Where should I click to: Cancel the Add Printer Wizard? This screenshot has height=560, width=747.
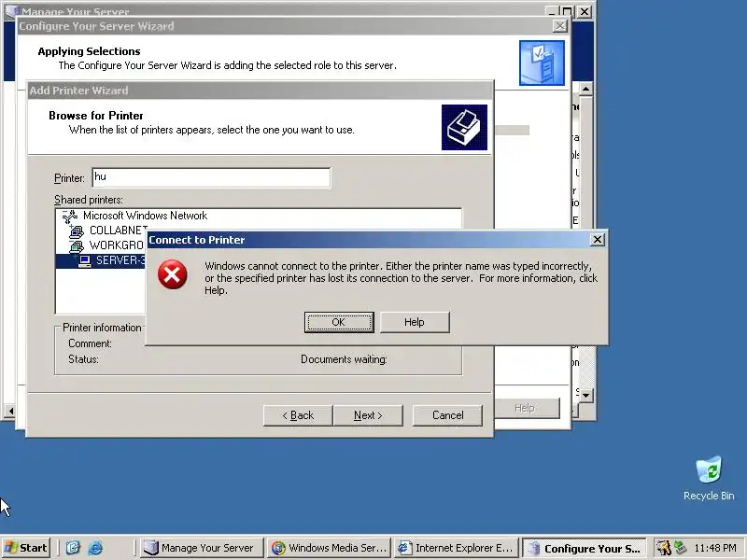coord(447,415)
